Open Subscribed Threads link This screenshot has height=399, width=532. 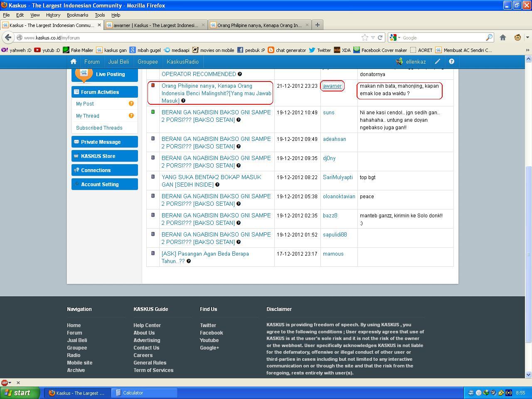(99, 128)
